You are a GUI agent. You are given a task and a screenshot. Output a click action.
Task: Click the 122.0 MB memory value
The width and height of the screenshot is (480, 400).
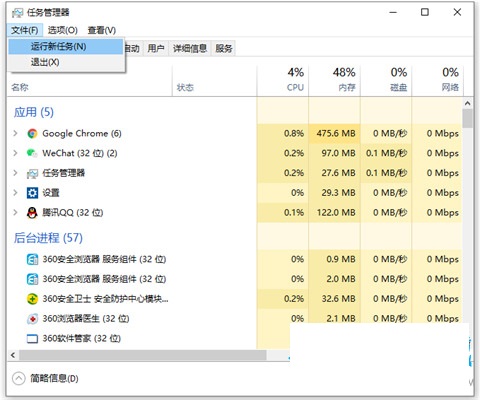click(x=336, y=213)
